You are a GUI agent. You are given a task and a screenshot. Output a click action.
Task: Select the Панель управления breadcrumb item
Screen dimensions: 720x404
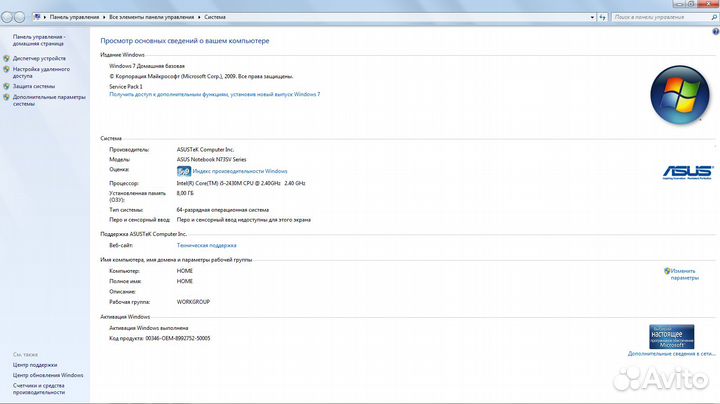click(x=72, y=17)
